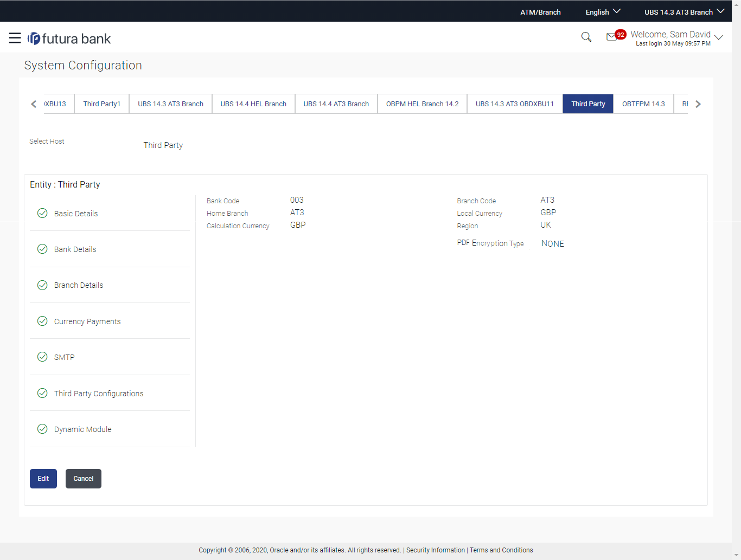The height and width of the screenshot is (560, 741).
Task: Click the Home Branch label
Action: (x=227, y=214)
